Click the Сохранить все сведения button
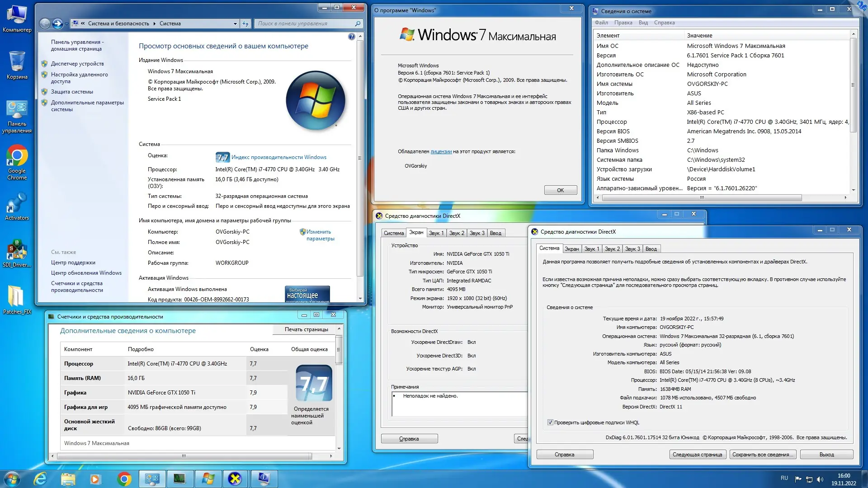Viewport: 868px width, 488px height. coord(762,455)
